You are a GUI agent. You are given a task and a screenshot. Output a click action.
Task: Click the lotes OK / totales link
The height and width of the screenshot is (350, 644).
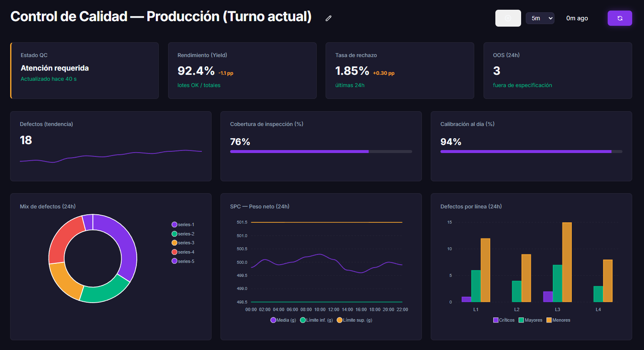coord(199,85)
